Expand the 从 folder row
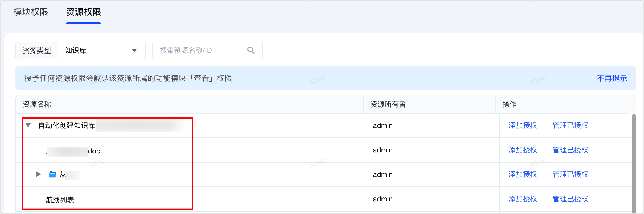 pyautogui.click(x=39, y=174)
